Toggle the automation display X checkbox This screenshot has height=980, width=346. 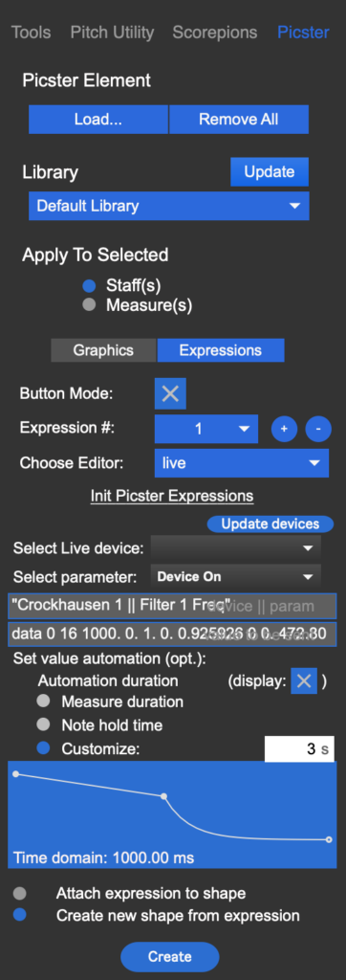[304, 680]
